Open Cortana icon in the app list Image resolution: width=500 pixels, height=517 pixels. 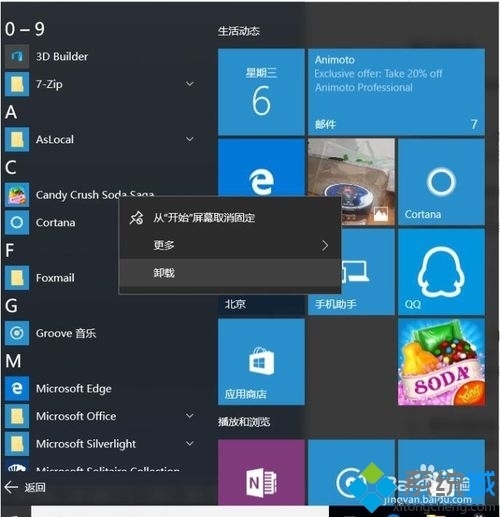(17, 222)
